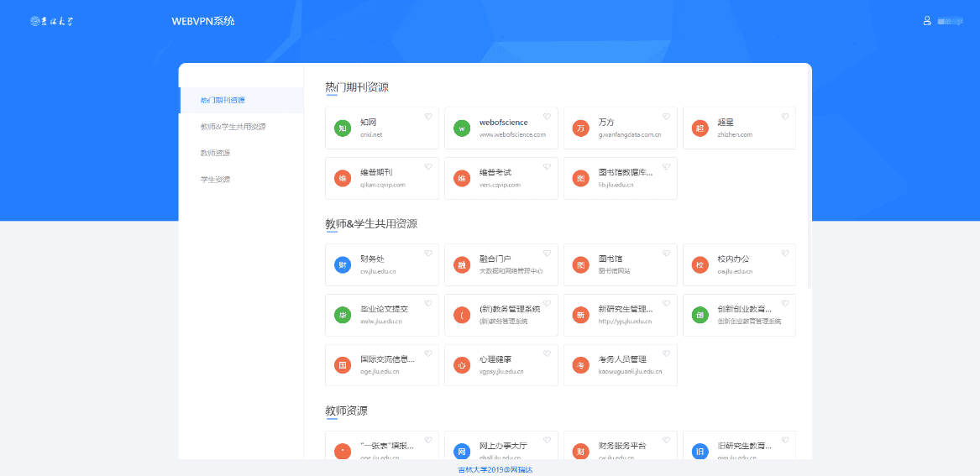Open the www.webofscience.com link text
The image size is (980, 476).
[512, 134]
